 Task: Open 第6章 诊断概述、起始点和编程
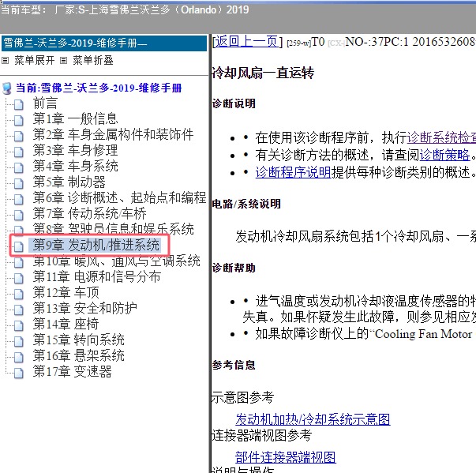point(120,197)
